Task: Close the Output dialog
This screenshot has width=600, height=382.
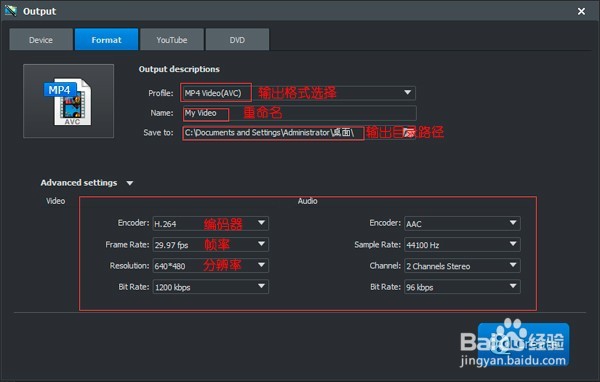Action: point(581,11)
